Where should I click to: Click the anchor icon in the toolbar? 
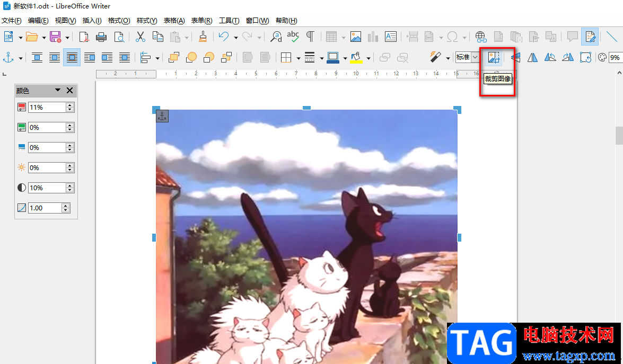8,58
